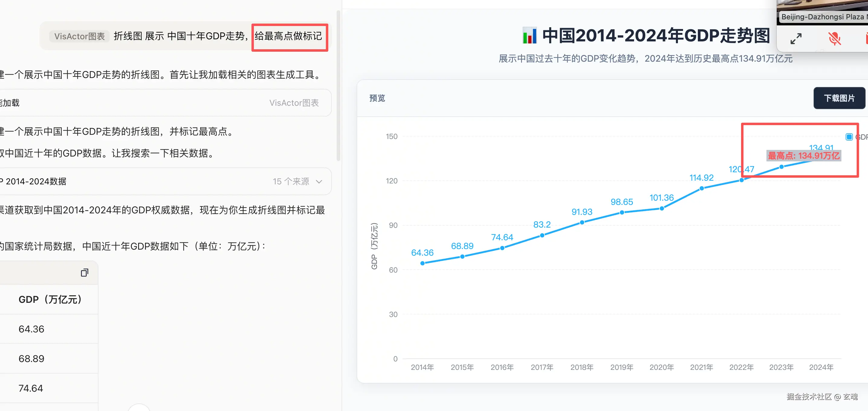This screenshot has width=868, height=411.
Task: Click the copy icon above the GDP table
Action: point(85,272)
